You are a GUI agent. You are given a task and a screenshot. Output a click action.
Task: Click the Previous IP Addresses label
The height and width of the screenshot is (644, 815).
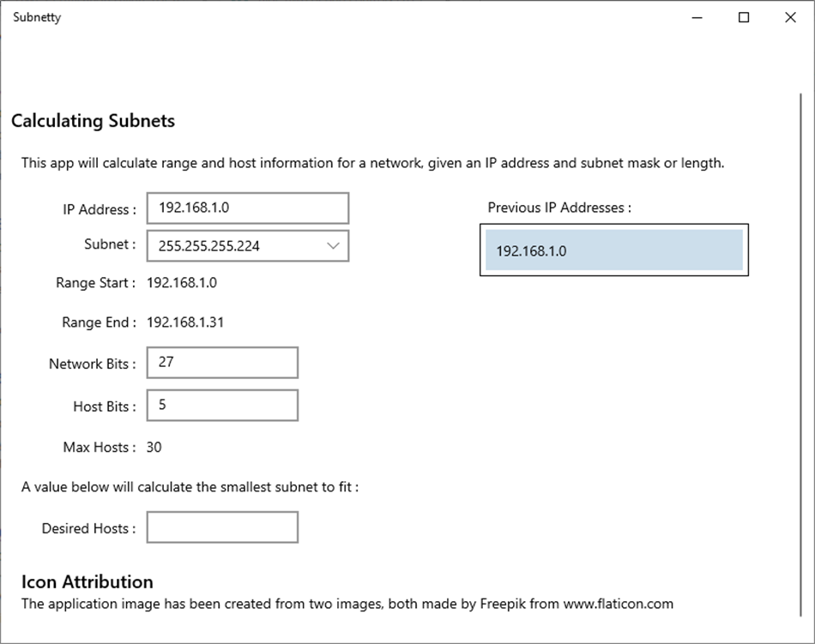[559, 208]
